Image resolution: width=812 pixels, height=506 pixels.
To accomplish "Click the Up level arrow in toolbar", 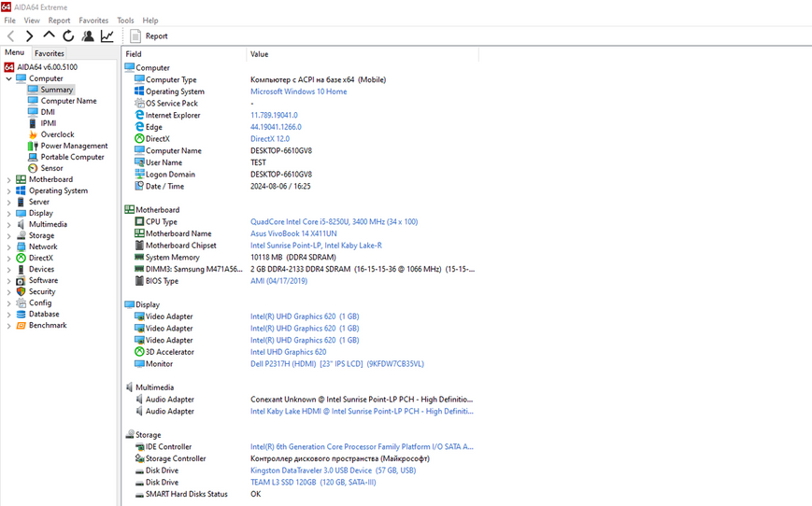I will point(49,35).
